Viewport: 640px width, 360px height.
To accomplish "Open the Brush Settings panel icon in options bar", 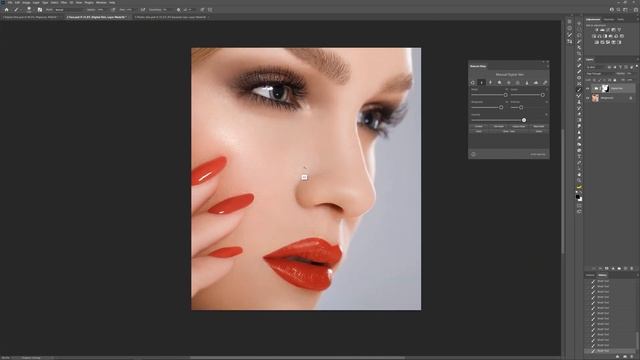I will point(40,10).
